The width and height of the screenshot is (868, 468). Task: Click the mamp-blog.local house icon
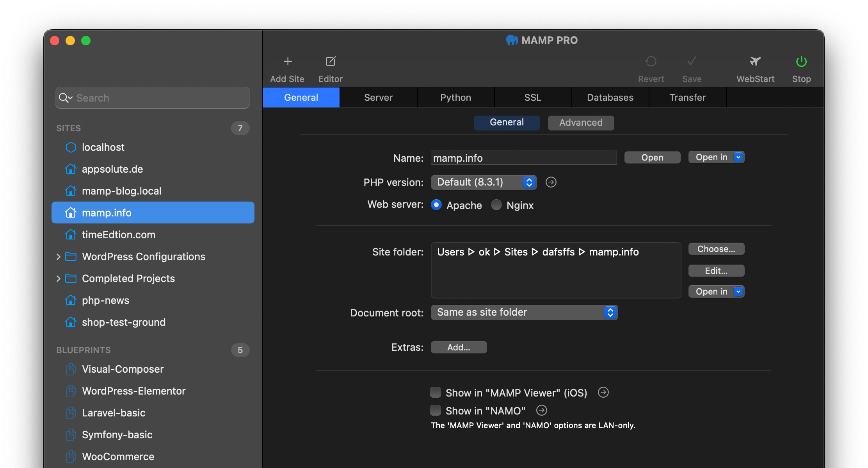point(71,191)
